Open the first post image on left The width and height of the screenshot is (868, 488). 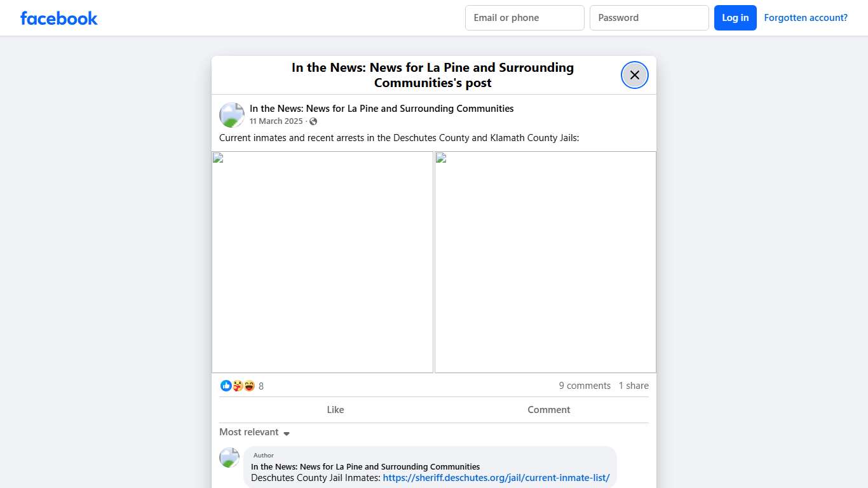[x=322, y=262]
